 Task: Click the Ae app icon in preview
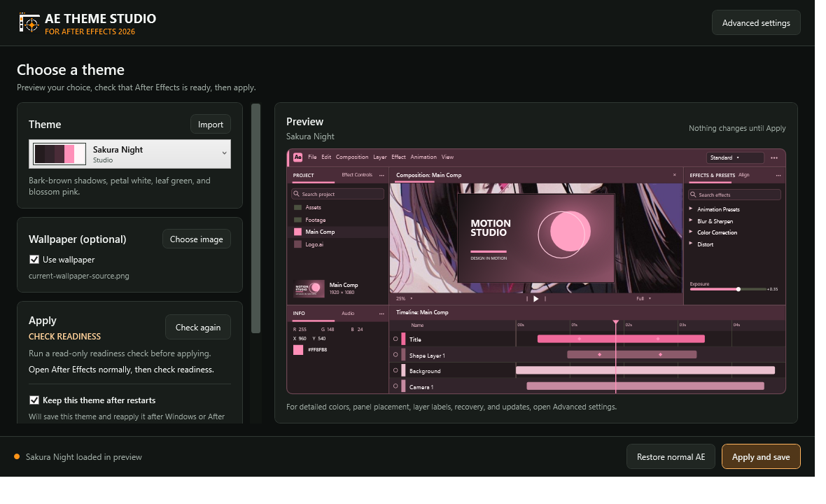point(297,157)
